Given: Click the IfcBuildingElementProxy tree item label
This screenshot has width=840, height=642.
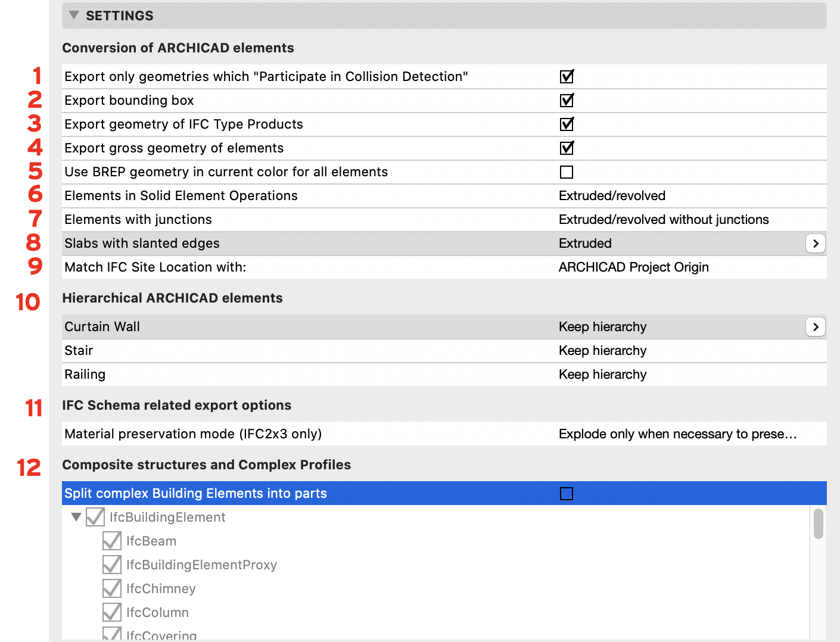Looking at the screenshot, I should tap(201, 565).
